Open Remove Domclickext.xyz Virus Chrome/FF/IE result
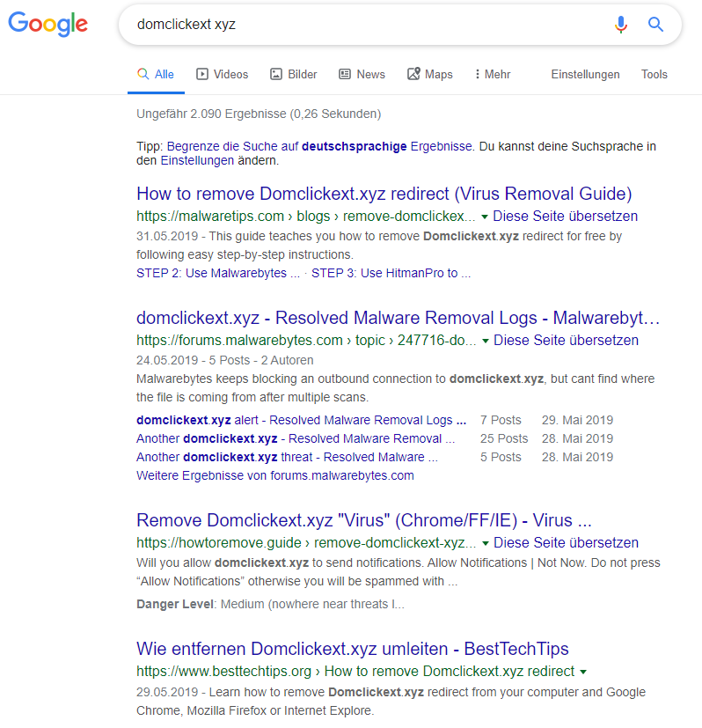Screen dimensions: 702x728 [x=364, y=520]
